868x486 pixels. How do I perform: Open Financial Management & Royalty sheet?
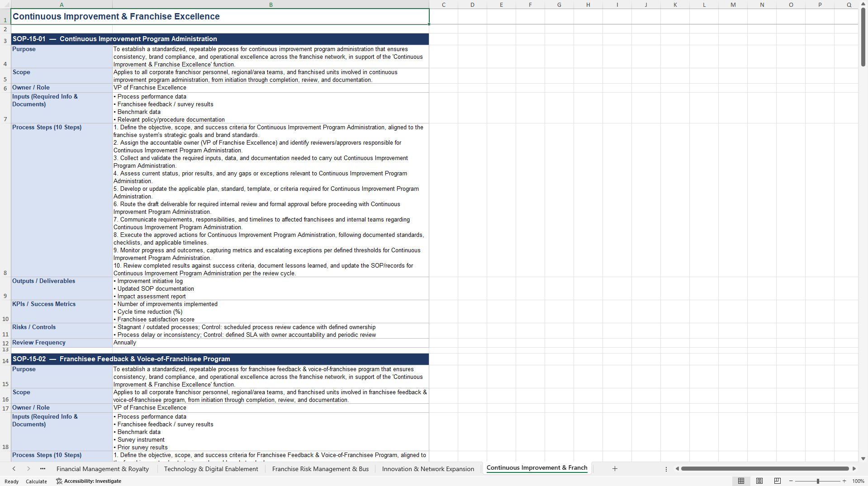(x=103, y=469)
